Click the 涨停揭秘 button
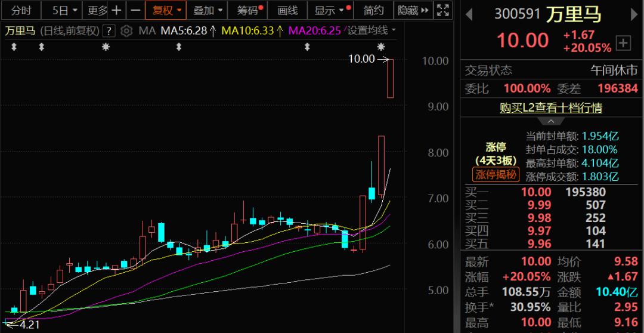The height and width of the screenshot is (333, 644). [x=496, y=175]
